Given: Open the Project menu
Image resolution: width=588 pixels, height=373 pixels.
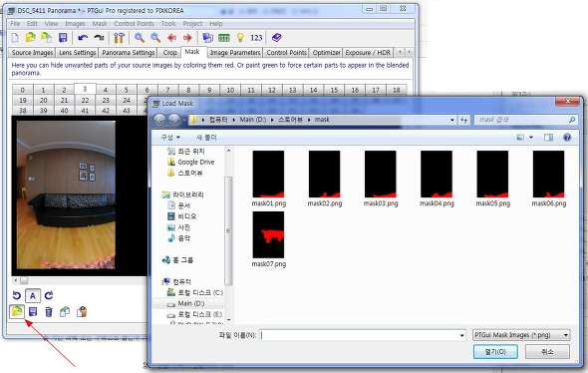Looking at the screenshot, I should pos(192,24).
